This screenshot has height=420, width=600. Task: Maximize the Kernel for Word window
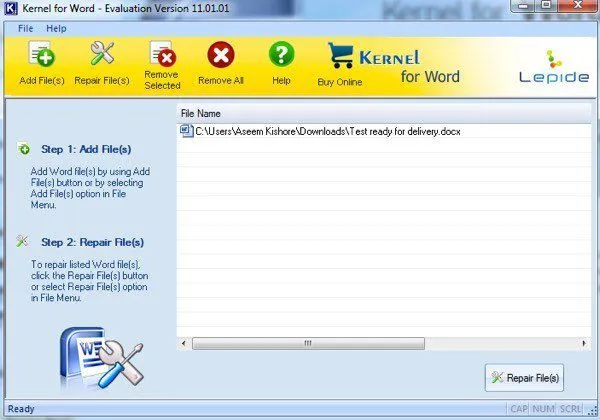click(x=546, y=5)
